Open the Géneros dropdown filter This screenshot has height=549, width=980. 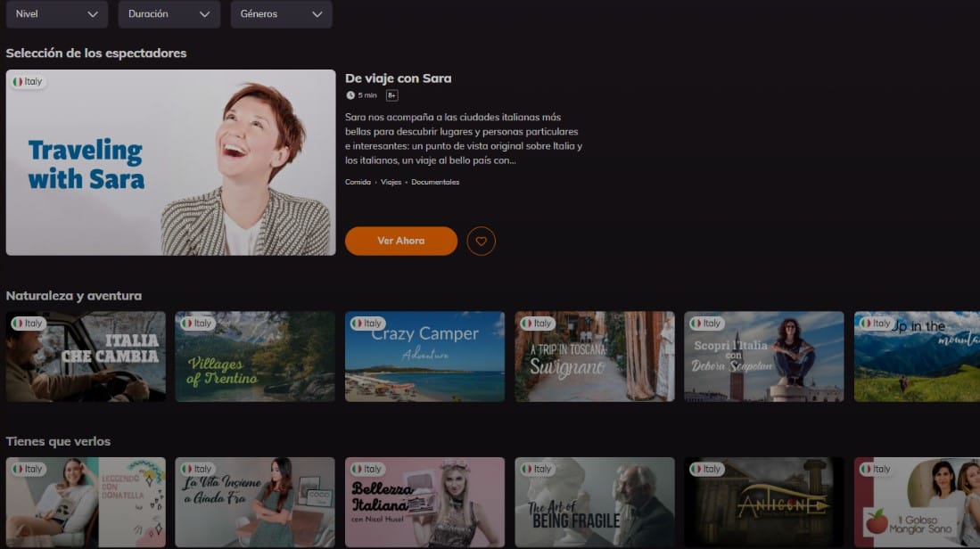click(281, 14)
